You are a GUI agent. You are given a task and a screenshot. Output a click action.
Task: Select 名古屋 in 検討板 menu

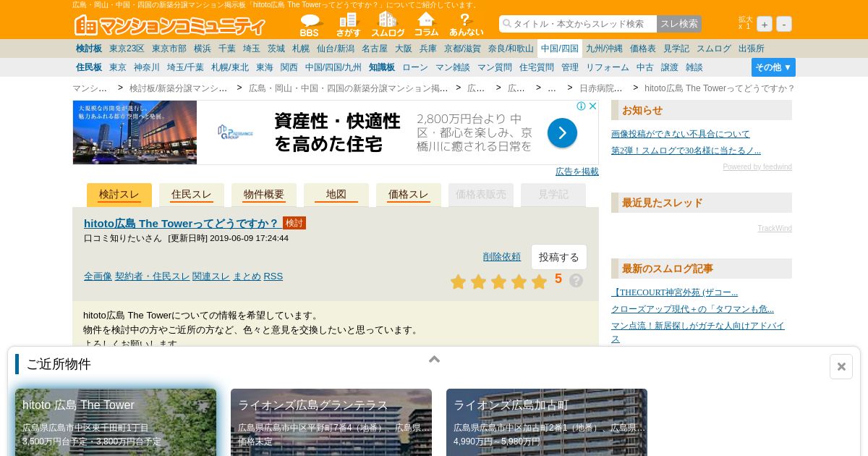coord(375,48)
